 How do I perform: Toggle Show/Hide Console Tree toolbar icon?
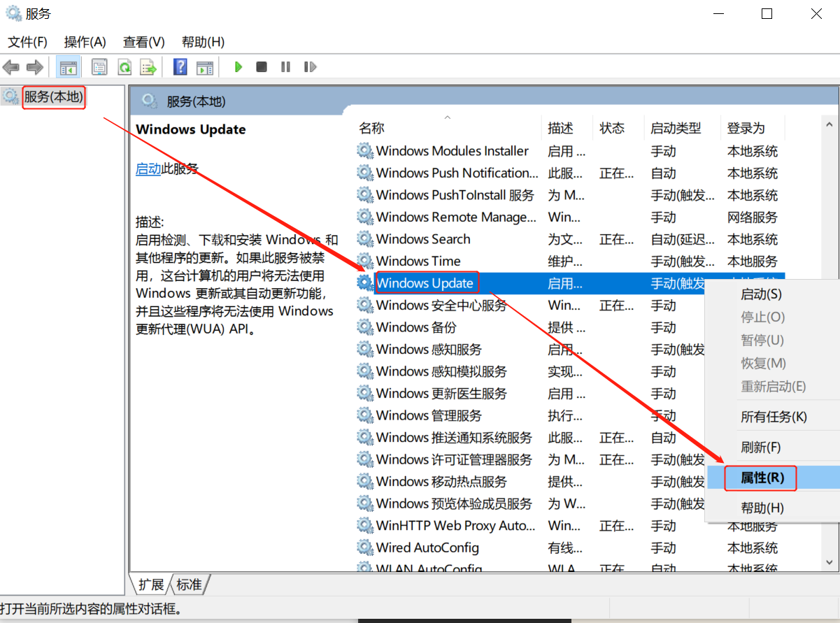[x=68, y=67]
